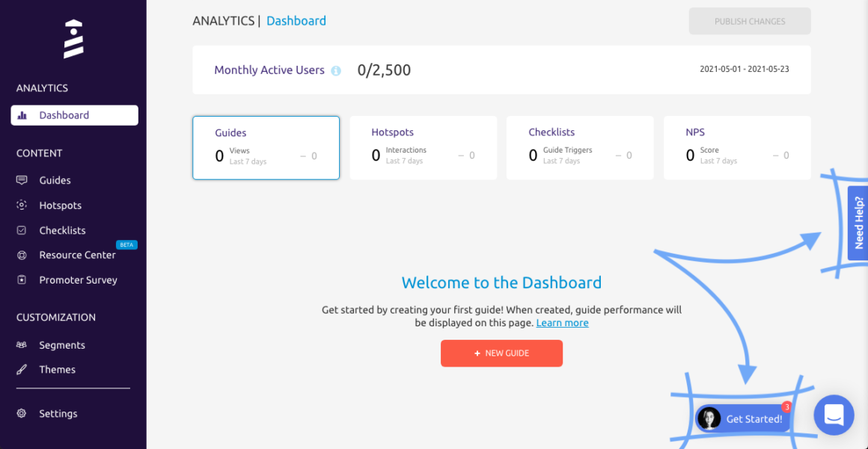The height and width of the screenshot is (449, 868).
Task: Open Settings from the sidebar
Action: click(x=58, y=413)
